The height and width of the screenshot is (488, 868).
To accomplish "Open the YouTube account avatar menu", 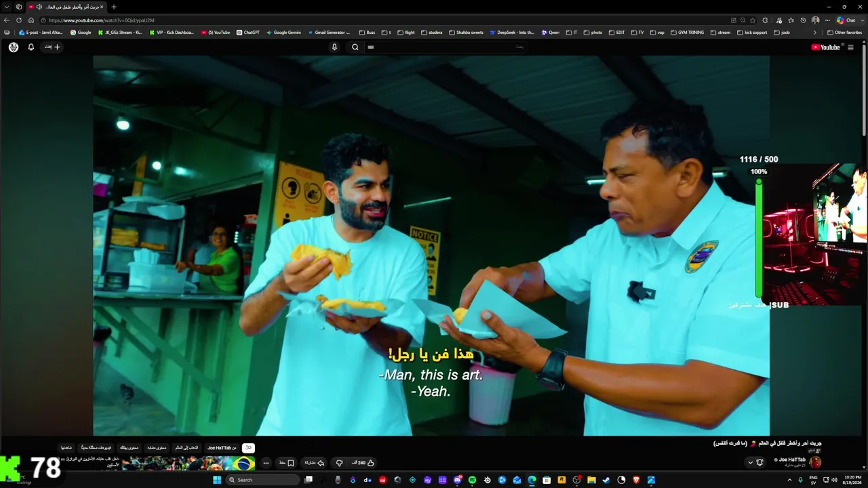I will pyautogui.click(x=14, y=47).
